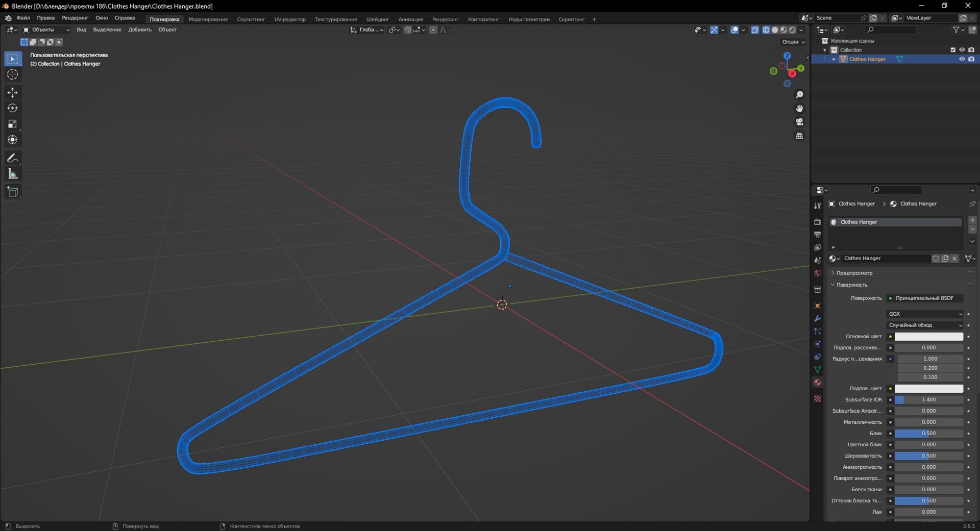Open the Глоба... transform orientation dropdown
Image resolution: width=980 pixels, height=531 pixels.
(366, 30)
